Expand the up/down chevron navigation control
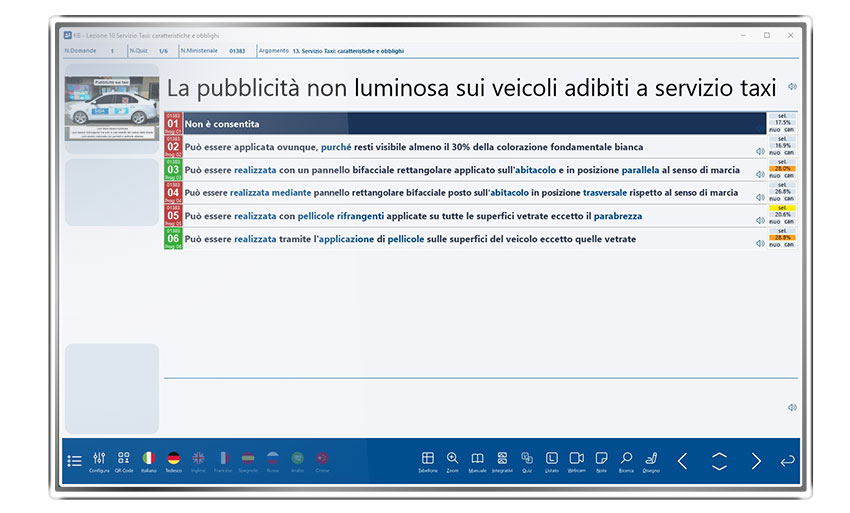This screenshot has width=850, height=513. coord(719,461)
